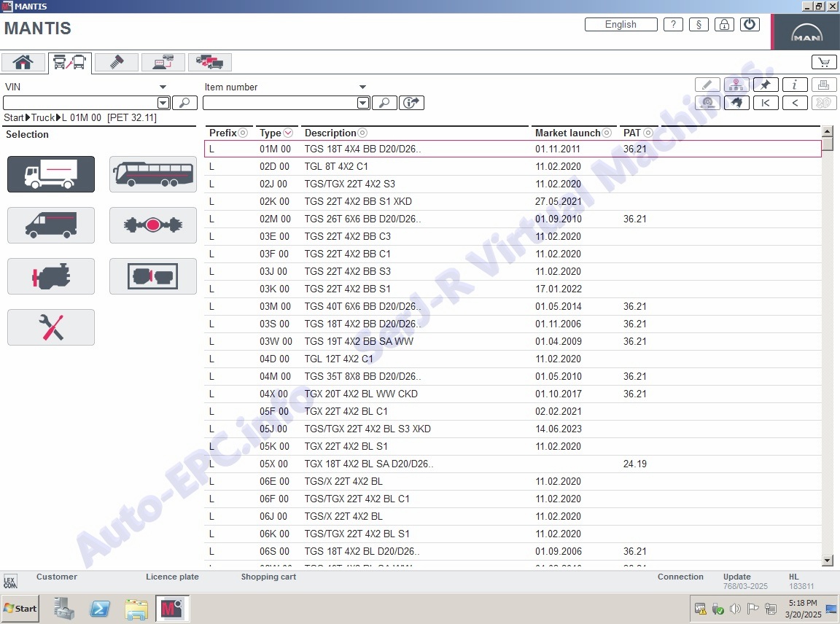Expand the VIN label dropdown arrow
The image size is (840, 624).
point(163,87)
